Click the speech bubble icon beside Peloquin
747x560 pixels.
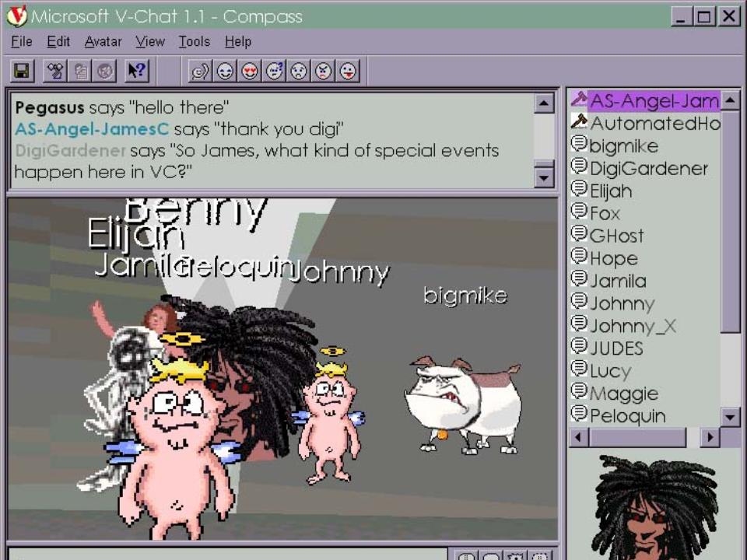coord(579,413)
